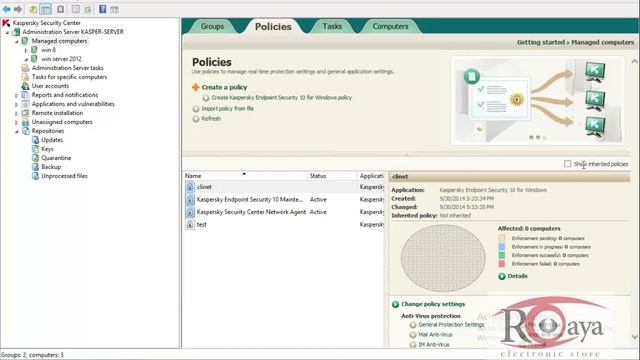Select Kaspersky Endpoint Security 10 Mainte... policy row

[x=284, y=200]
